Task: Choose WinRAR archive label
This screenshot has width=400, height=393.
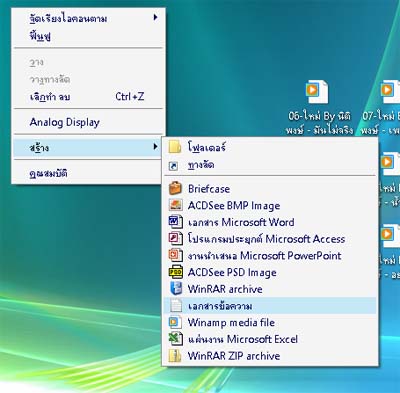Action: (x=225, y=289)
